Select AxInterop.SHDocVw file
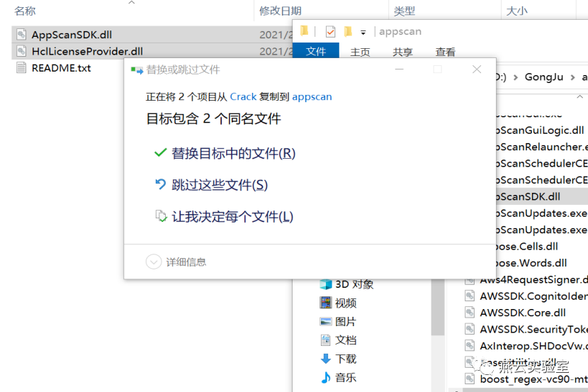 click(534, 346)
